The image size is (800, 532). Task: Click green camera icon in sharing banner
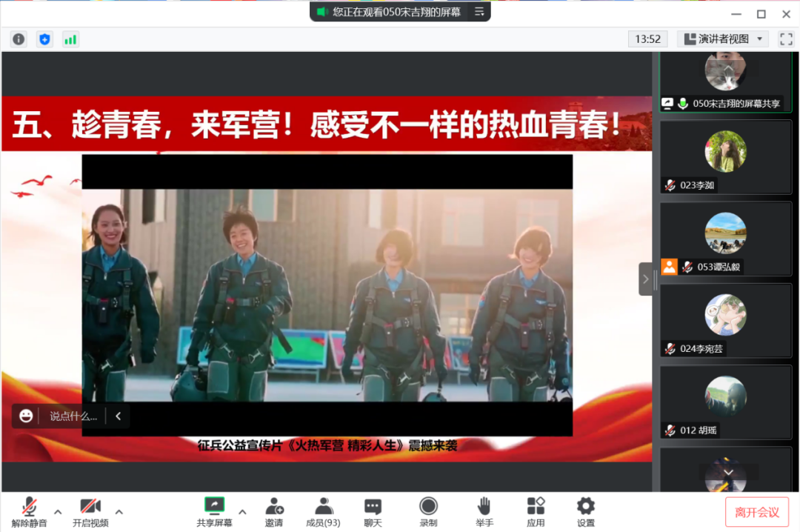321,11
